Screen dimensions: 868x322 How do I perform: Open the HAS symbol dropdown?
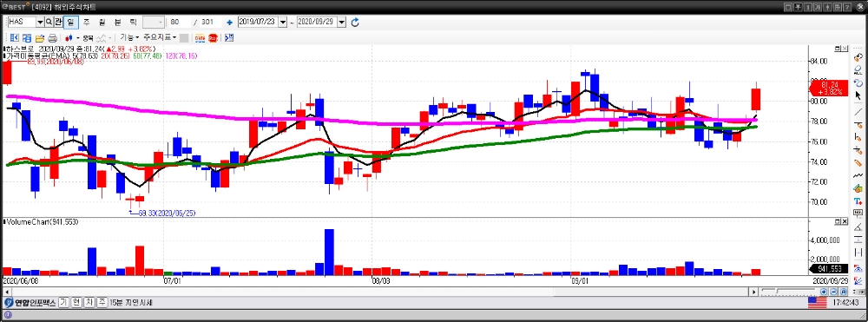pyautogui.click(x=41, y=22)
